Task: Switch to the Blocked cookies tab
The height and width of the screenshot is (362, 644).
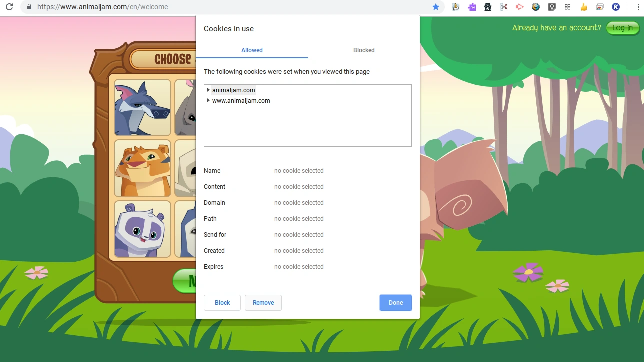Action: pos(364,50)
